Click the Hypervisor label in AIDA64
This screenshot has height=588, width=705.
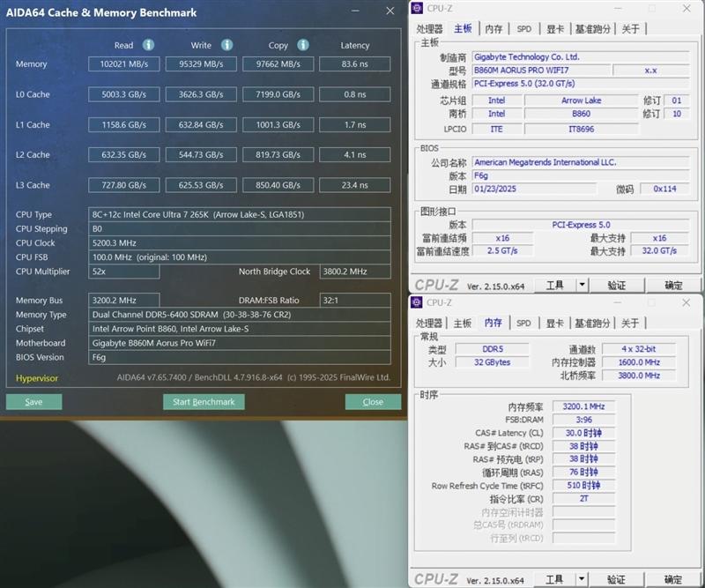click(x=37, y=378)
